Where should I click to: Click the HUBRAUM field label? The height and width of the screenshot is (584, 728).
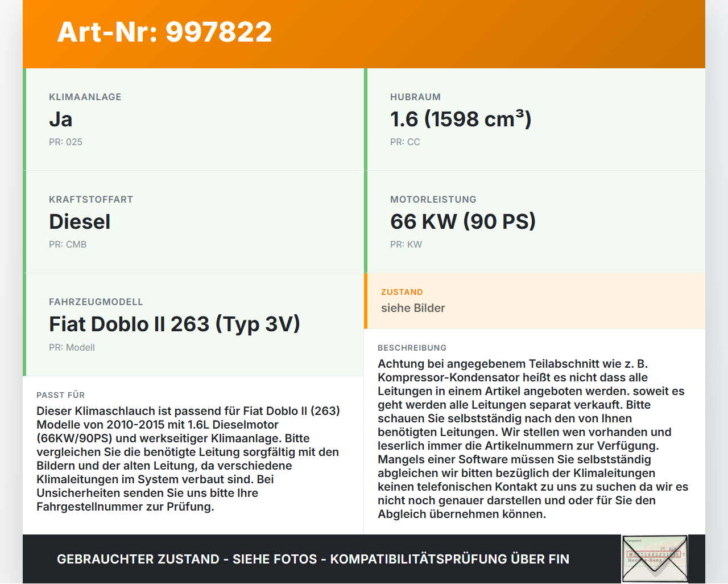pos(416,97)
